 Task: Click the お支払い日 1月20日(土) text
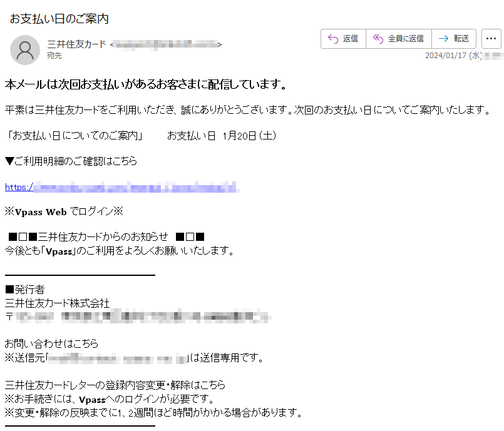coord(222,136)
